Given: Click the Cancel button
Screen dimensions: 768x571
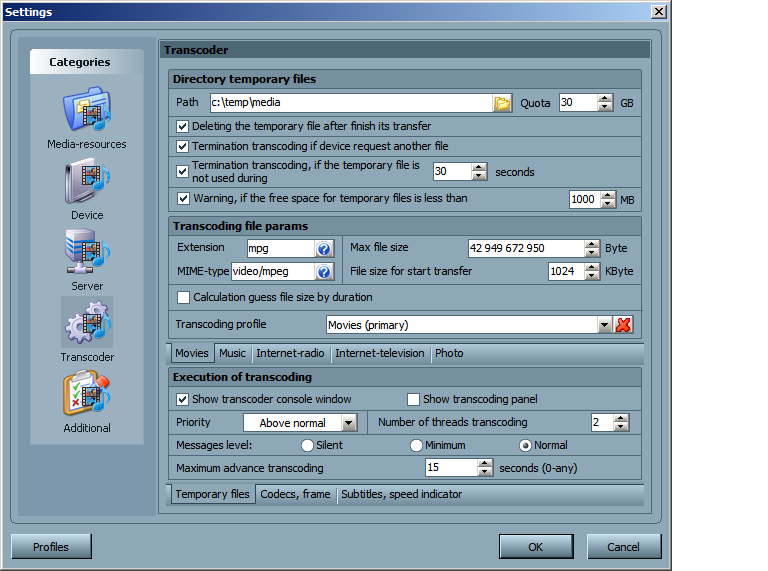Looking at the screenshot, I should coord(624,547).
